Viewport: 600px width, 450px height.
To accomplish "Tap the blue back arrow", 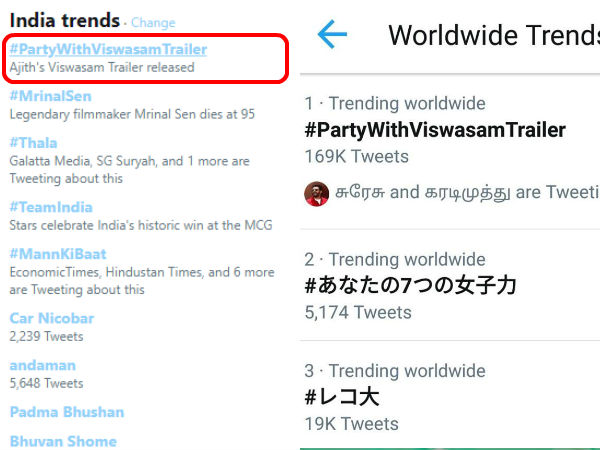I will coord(332,35).
